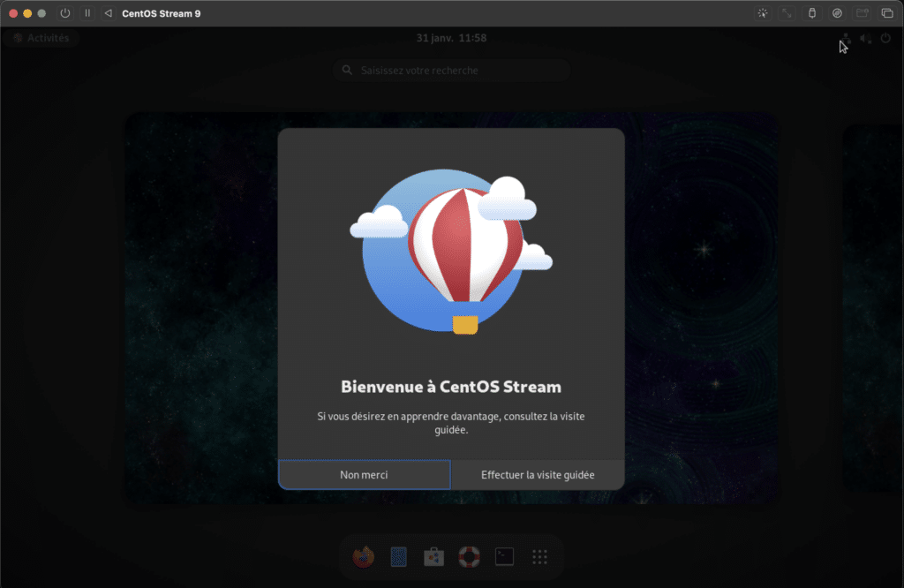904x588 pixels.
Task: Click the resize display icon in VM toolbar
Action: 787,13
